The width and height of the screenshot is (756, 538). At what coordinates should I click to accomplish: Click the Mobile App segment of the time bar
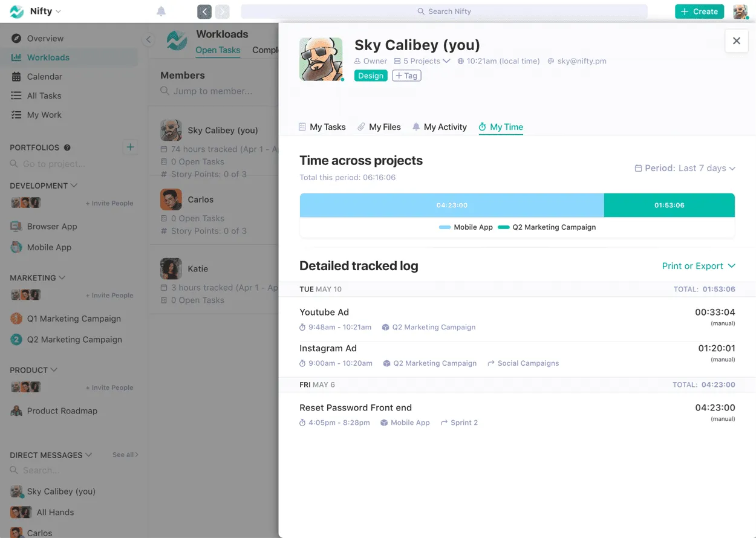(452, 205)
